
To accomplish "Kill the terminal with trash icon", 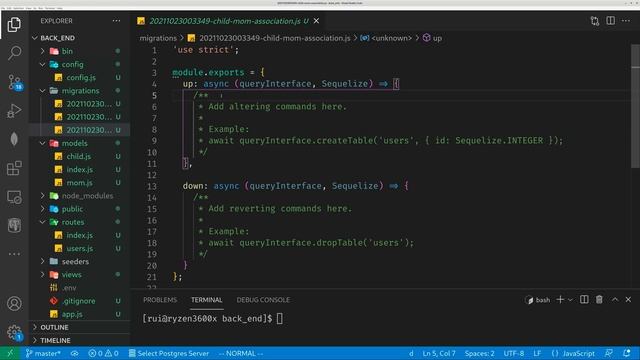I will pos(599,300).
